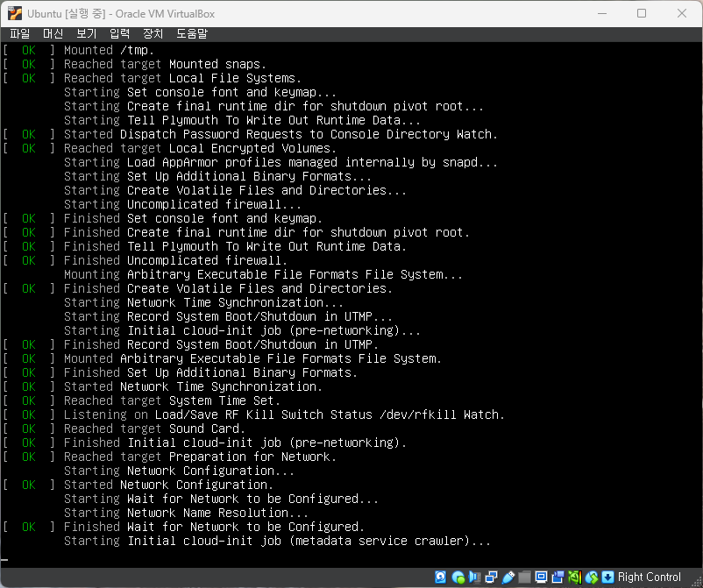The height and width of the screenshot is (588, 703).
Task: Click 'Listening on Load/Save RF Kill Switch' line
Action: pyautogui.click(x=284, y=414)
